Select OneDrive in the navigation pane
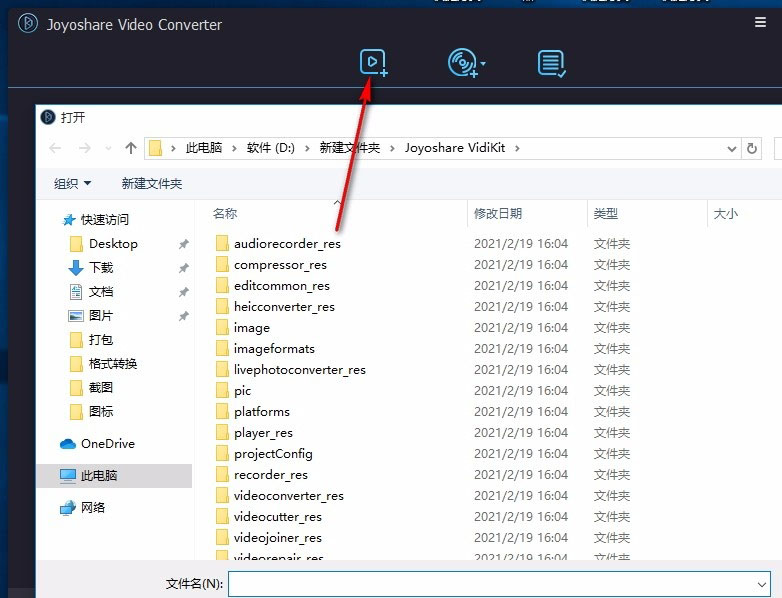The image size is (782, 598). 107,444
